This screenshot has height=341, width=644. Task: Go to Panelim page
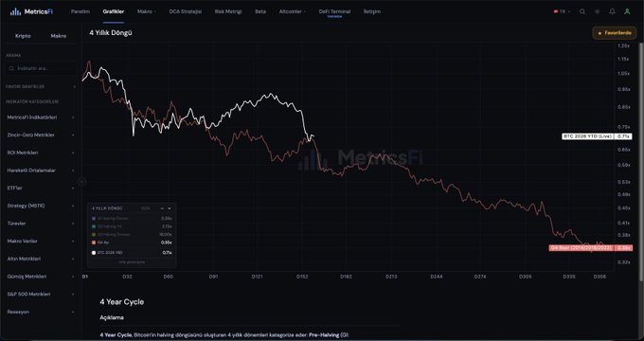[80, 11]
